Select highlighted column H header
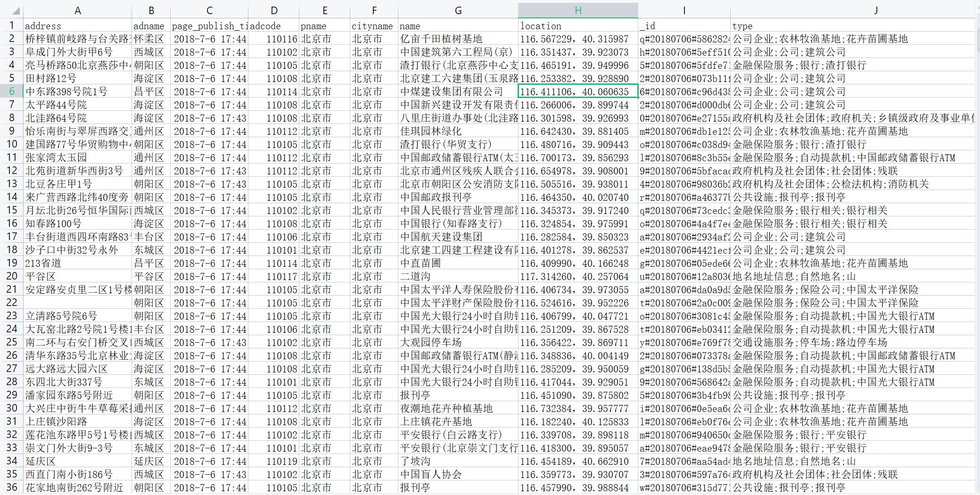980x495 pixels. 578,10
